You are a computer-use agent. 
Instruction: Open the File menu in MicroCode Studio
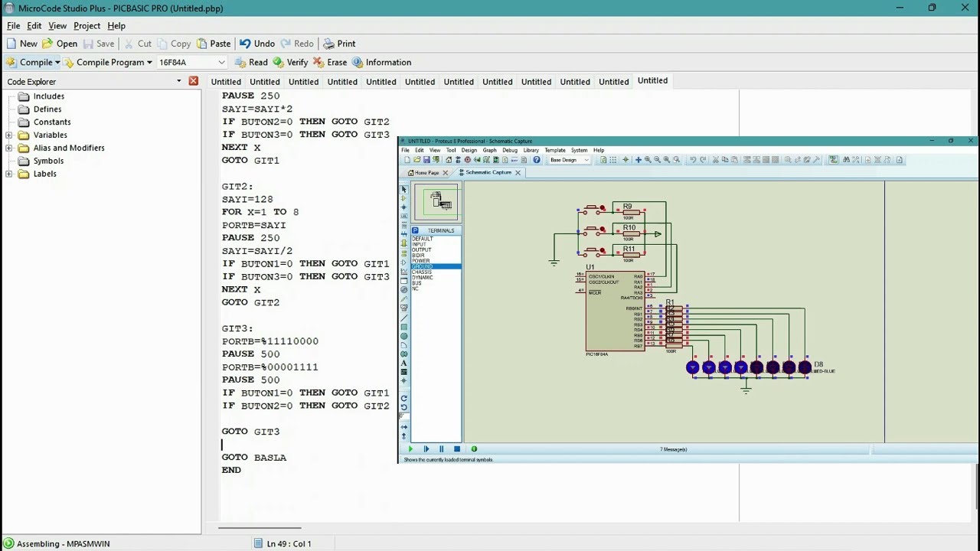point(13,26)
